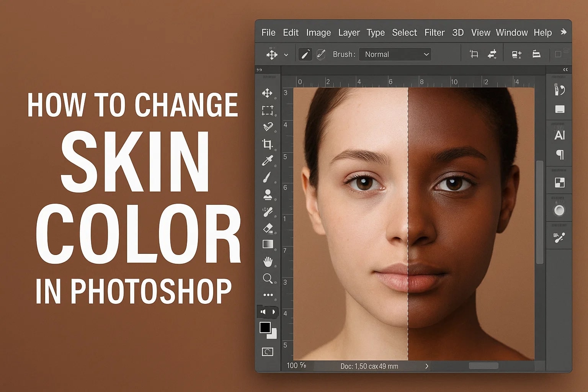Expand the left toolbar using its double arrows

coord(259,70)
